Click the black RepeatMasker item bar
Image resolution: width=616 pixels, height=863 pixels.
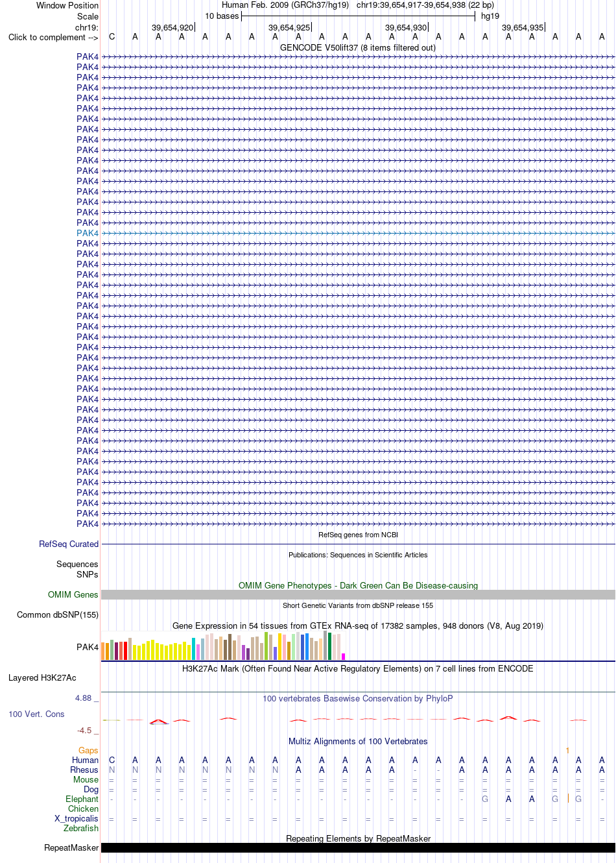point(358,847)
